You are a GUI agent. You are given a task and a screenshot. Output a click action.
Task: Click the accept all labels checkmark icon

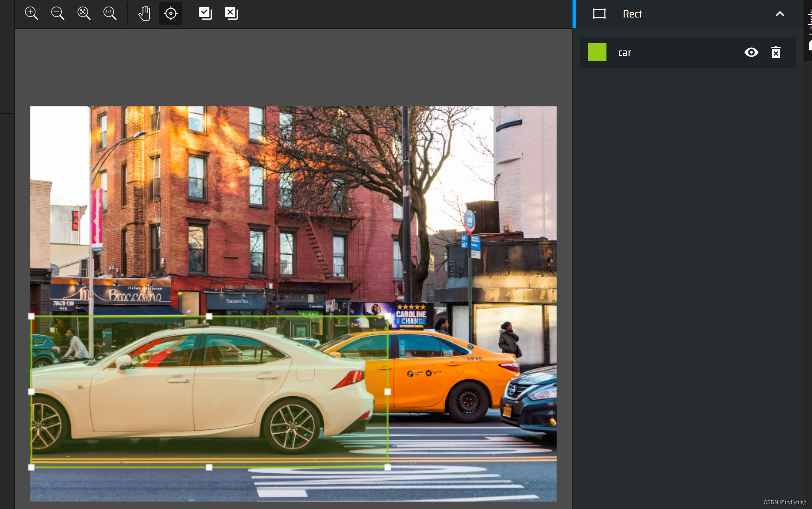click(x=205, y=14)
